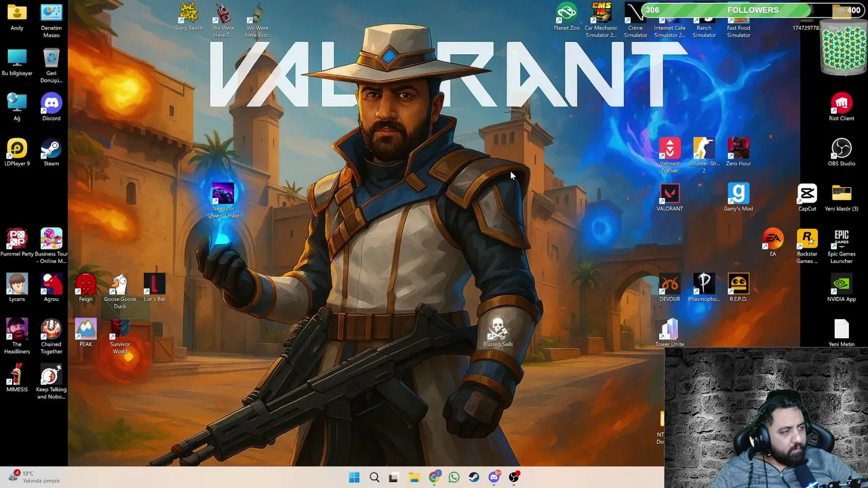Screen dimensions: 868x488
Task: Select the Business Tour Online shortcut
Action: click(x=52, y=247)
